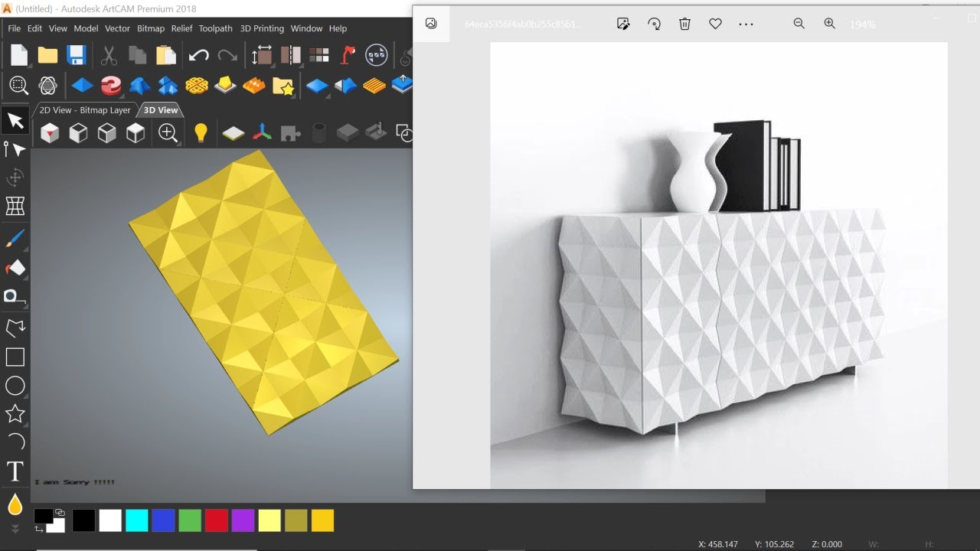
Task: Click the Undo arrow icon
Action: [x=199, y=55]
